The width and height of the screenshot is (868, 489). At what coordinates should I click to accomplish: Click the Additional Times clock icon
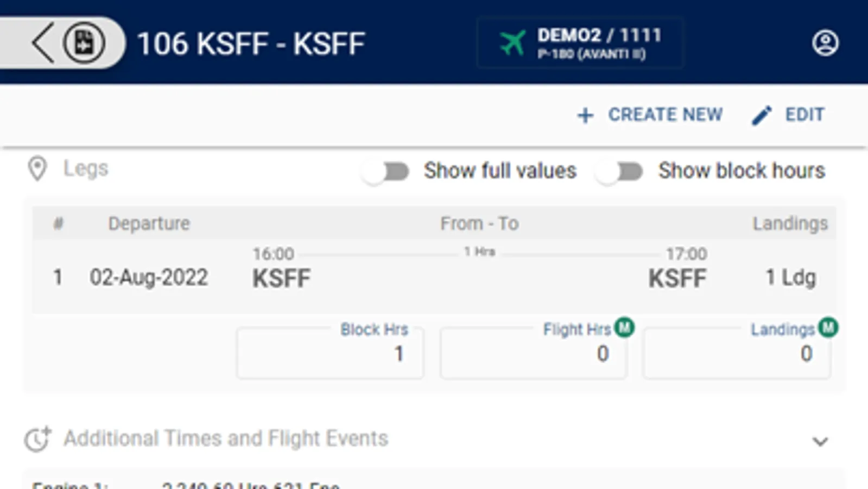(x=37, y=439)
